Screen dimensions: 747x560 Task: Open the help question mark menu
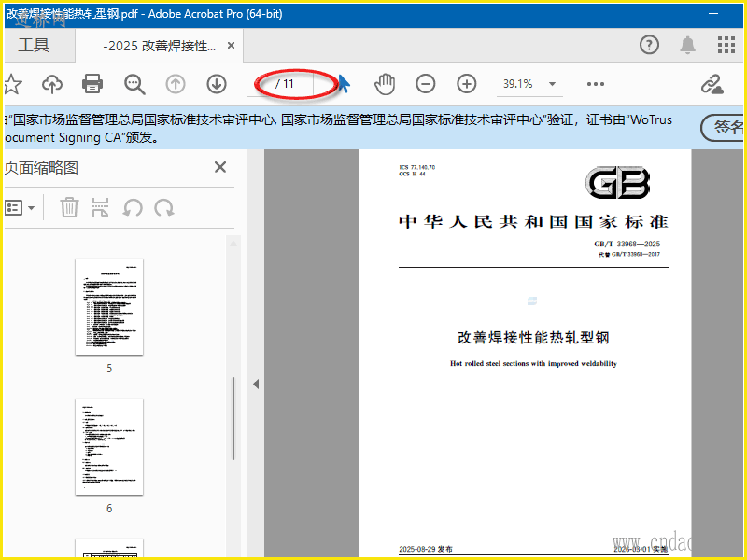pyautogui.click(x=649, y=45)
